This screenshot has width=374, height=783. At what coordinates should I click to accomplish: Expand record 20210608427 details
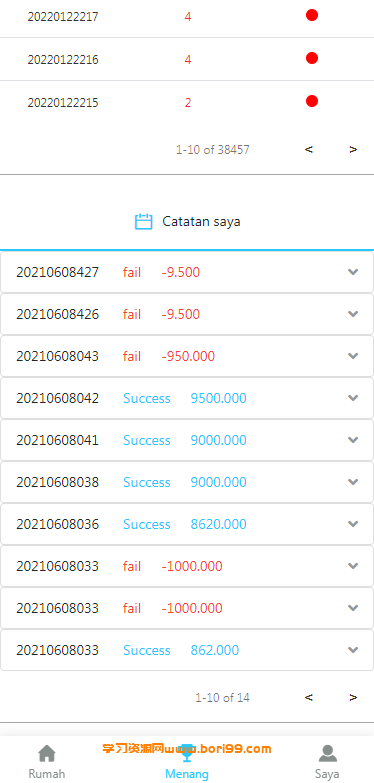coord(353,272)
